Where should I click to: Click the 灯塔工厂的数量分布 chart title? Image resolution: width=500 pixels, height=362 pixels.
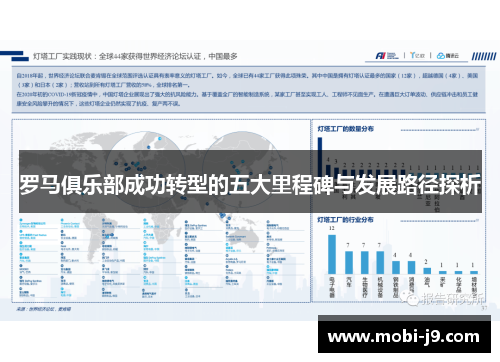(346, 129)
